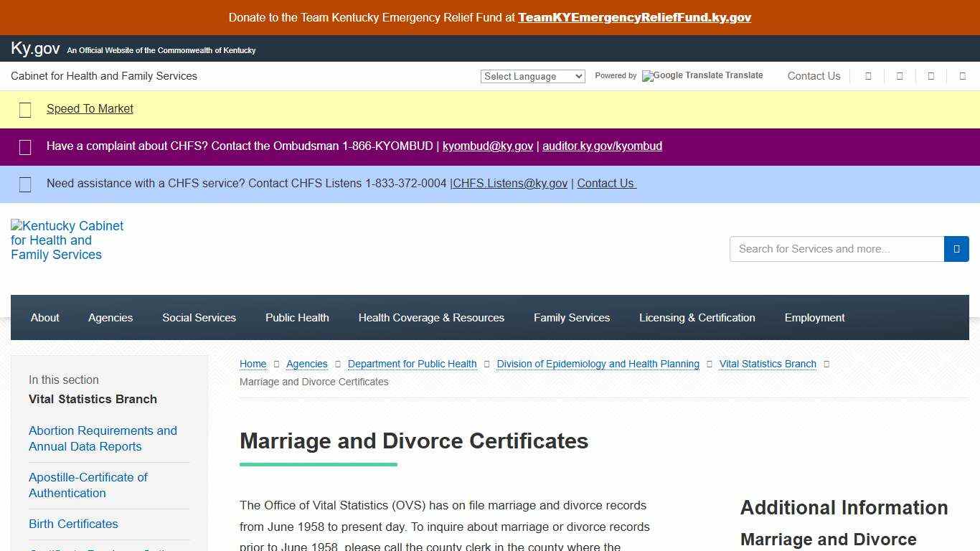Toggle the checkbox on Speed To Market banner
The image size is (980, 551).
coord(25,110)
